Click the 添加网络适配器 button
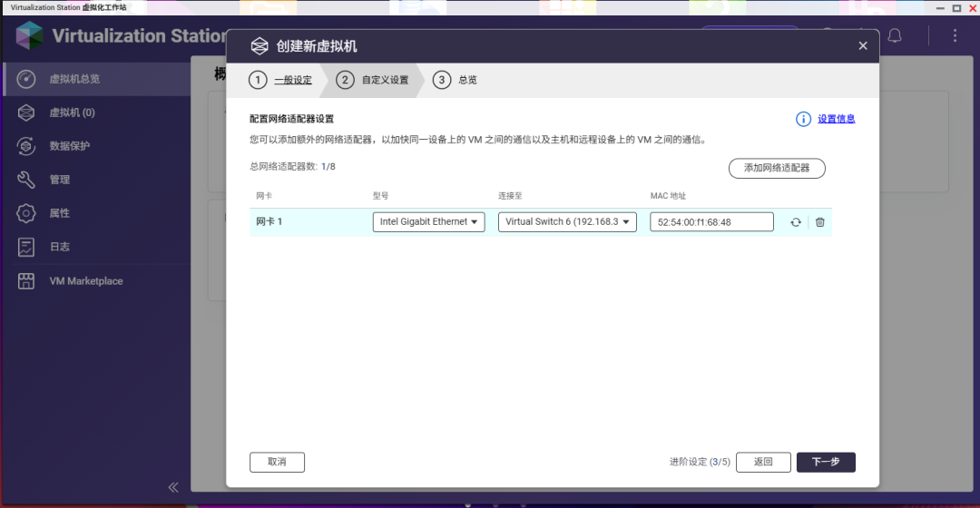980x508 pixels. (777, 168)
